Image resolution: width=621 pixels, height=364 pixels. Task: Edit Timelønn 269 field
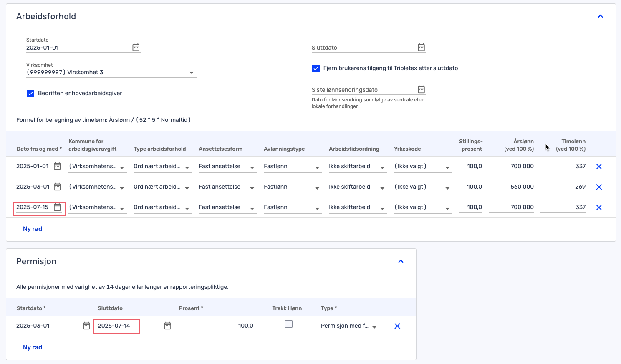click(563, 187)
